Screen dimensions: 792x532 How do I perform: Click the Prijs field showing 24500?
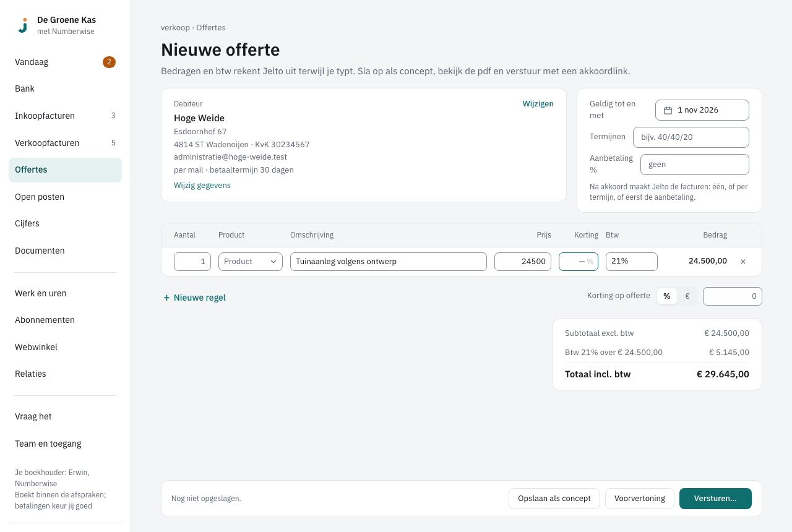(x=523, y=262)
